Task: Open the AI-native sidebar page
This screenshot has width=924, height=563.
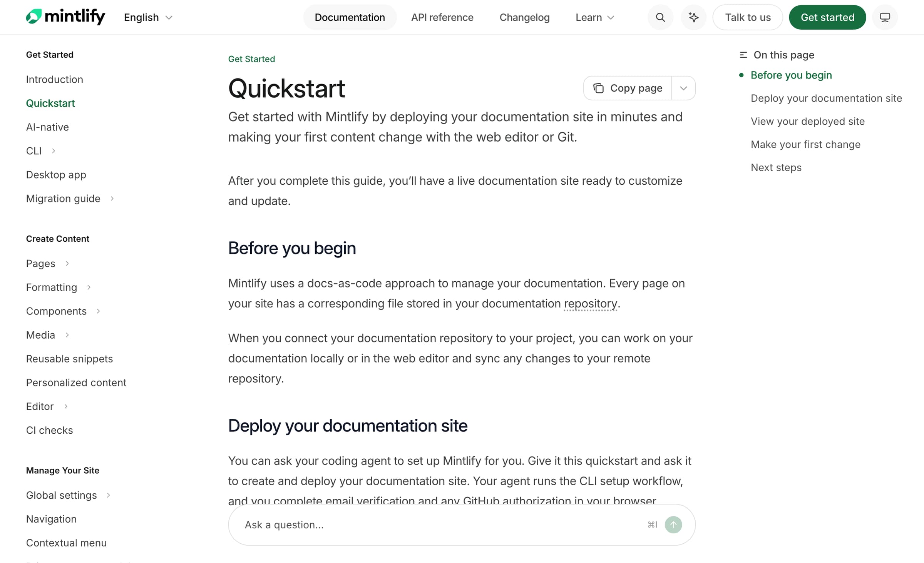Action: (47, 127)
